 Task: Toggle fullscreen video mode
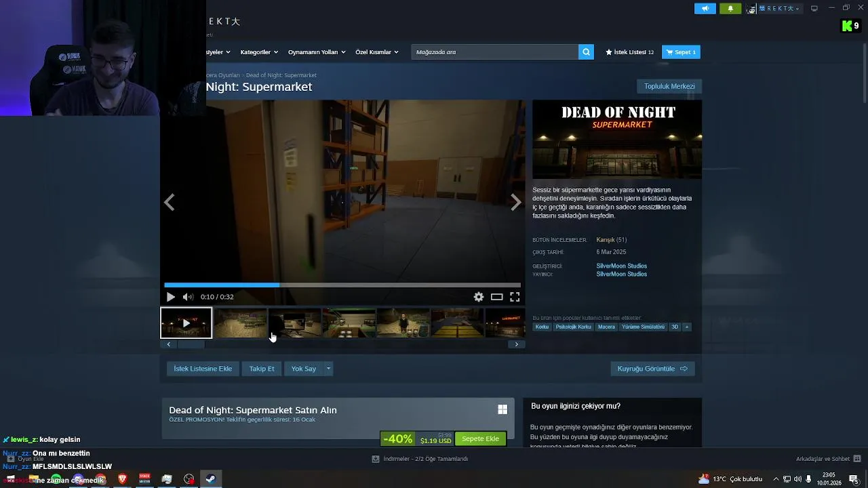coord(515,297)
